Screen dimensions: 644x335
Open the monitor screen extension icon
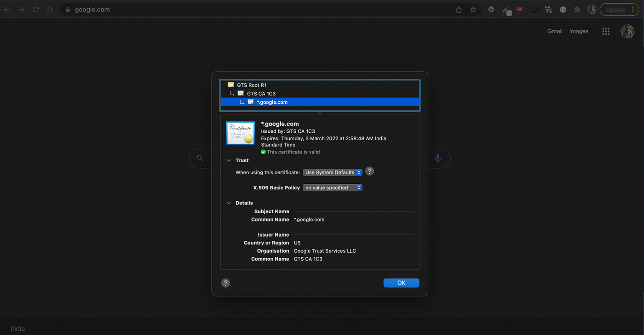tap(534, 9)
